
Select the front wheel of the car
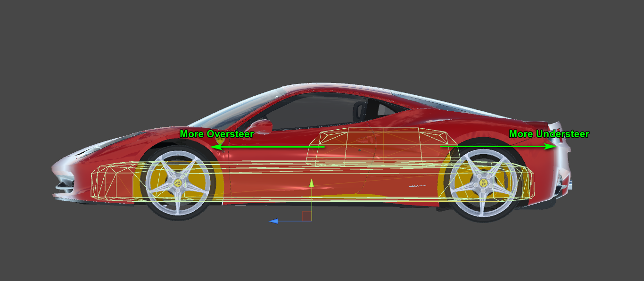click(178, 183)
